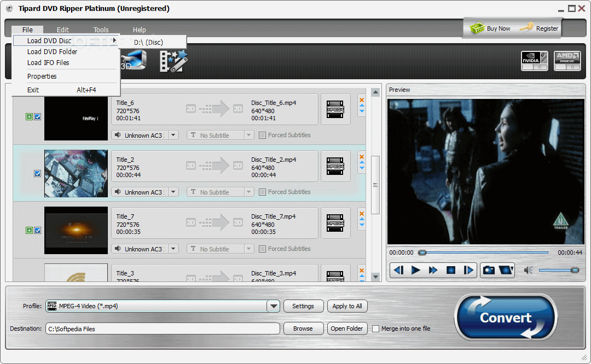Enable Forced Subtitles for Title_7
Screen dimensions: 591x364
click(262, 249)
